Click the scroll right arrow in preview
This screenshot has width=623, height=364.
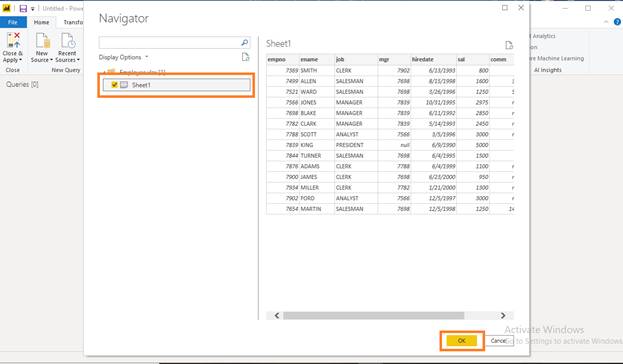503,316
